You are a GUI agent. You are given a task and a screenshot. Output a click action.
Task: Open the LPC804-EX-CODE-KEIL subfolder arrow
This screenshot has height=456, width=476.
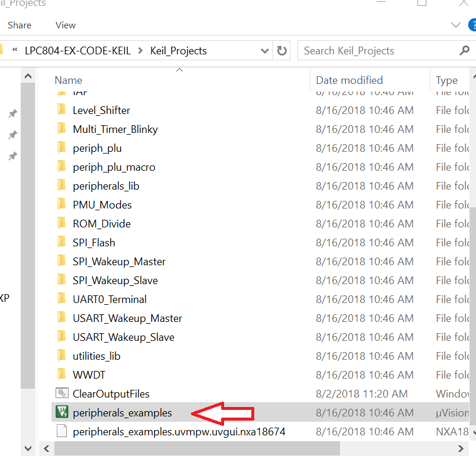click(x=140, y=51)
